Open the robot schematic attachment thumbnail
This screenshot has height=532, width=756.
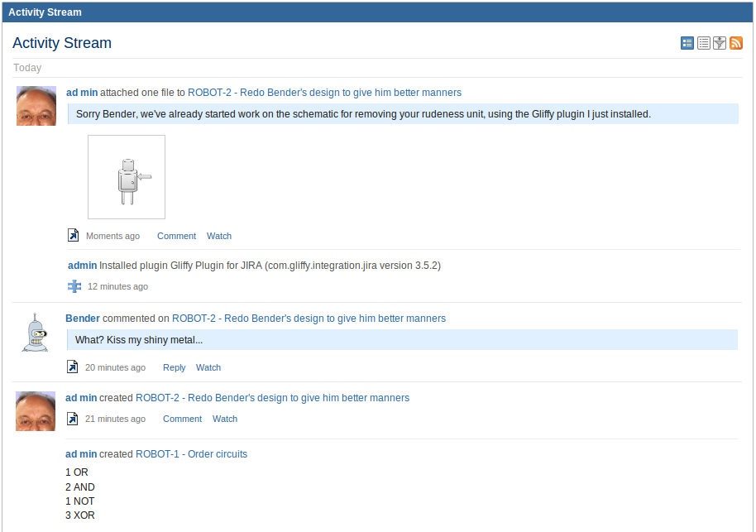pyautogui.click(x=127, y=177)
